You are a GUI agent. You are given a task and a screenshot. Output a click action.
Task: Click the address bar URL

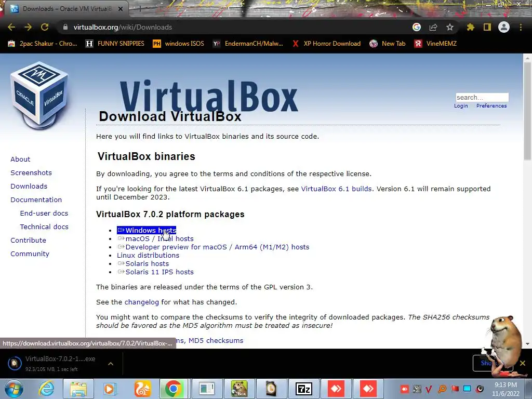123,27
